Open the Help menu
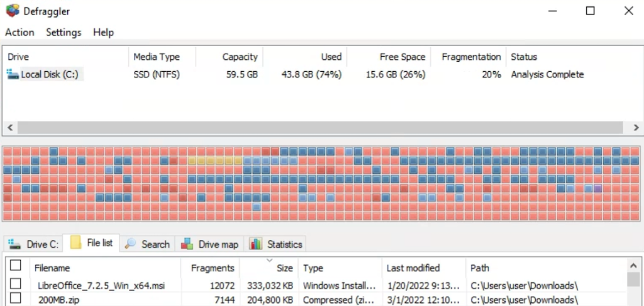The height and width of the screenshot is (306, 644). (x=104, y=32)
